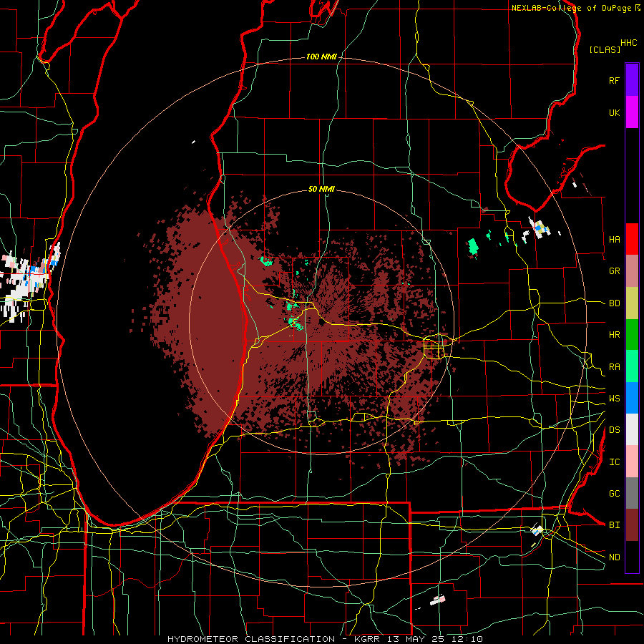Click the 'ND' legend label

[614, 557]
